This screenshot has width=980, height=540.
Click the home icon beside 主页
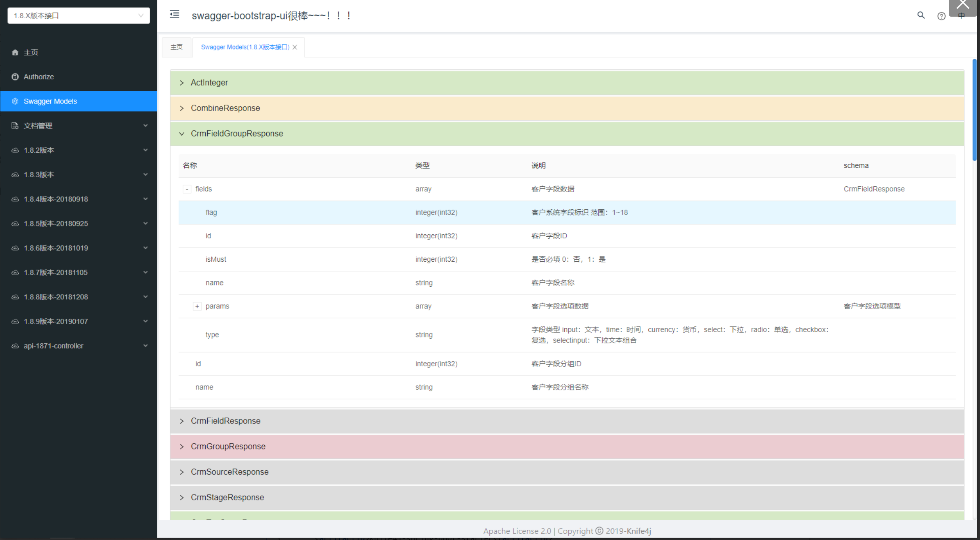pyautogui.click(x=15, y=52)
